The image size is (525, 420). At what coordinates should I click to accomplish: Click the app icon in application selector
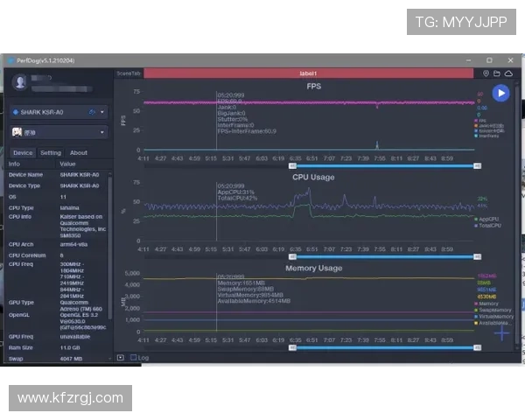(17, 132)
